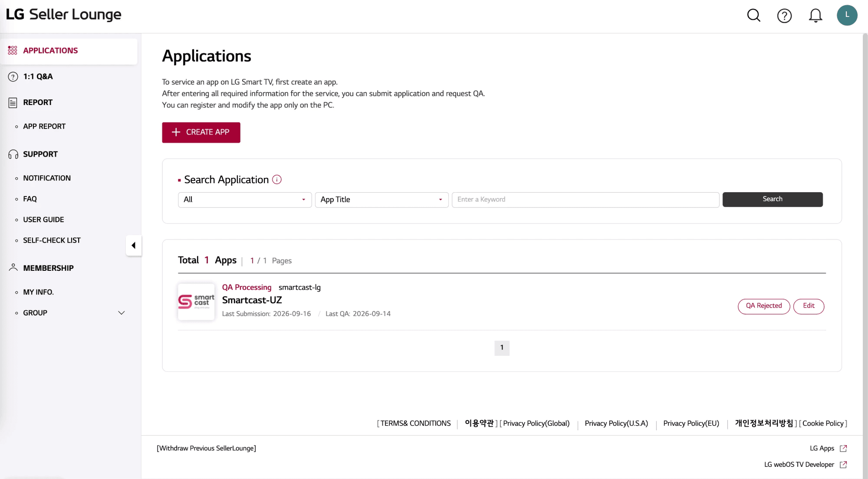This screenshot has width=868, height=479.
Task: Open LG webOS TV Developer external icon
Action: (x=843, y=465)
